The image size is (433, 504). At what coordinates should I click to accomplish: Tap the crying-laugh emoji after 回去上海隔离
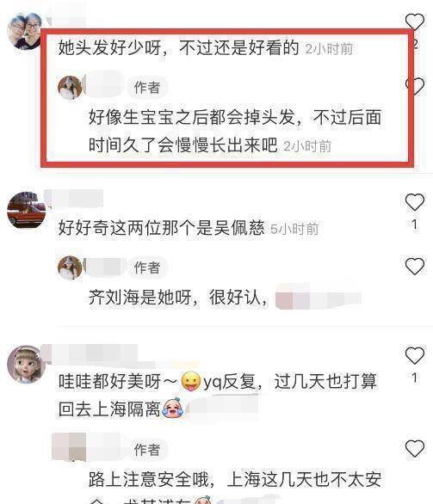(x=172, y=408)
